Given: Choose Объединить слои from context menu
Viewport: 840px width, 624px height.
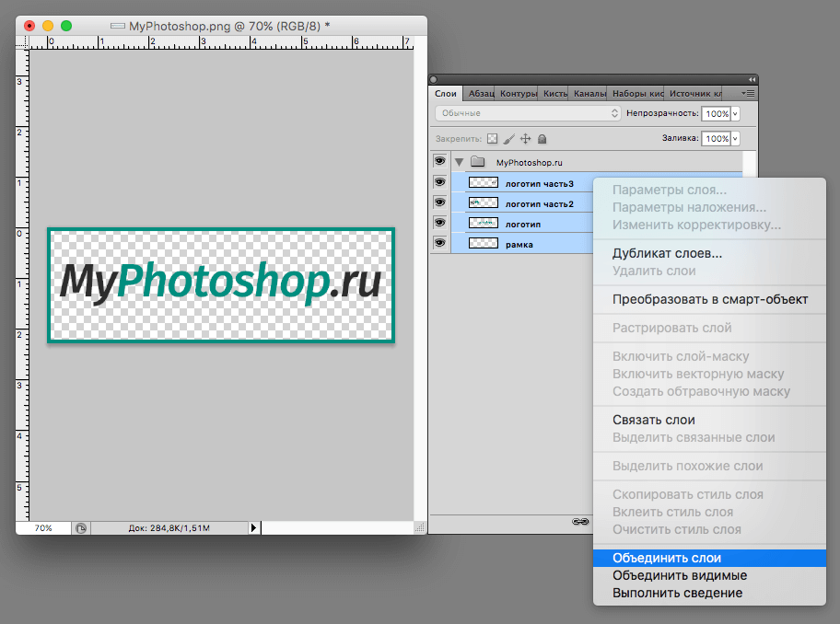Looking at the screenshot, I should (667, 558).
